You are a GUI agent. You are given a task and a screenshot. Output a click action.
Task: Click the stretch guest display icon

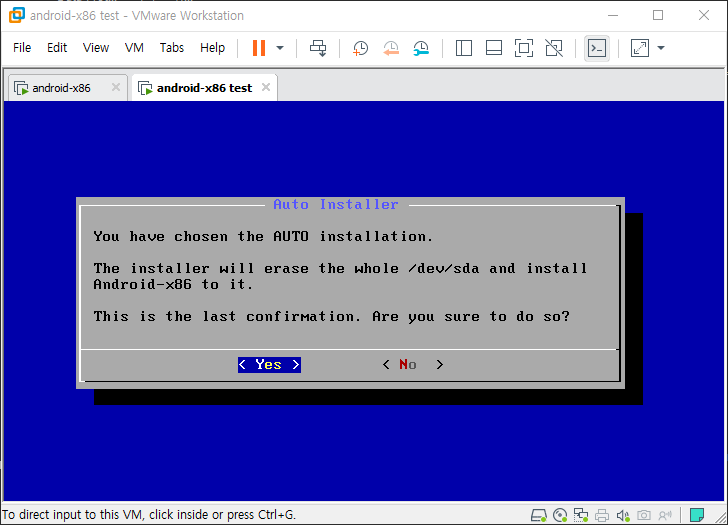tap(640, 48)
